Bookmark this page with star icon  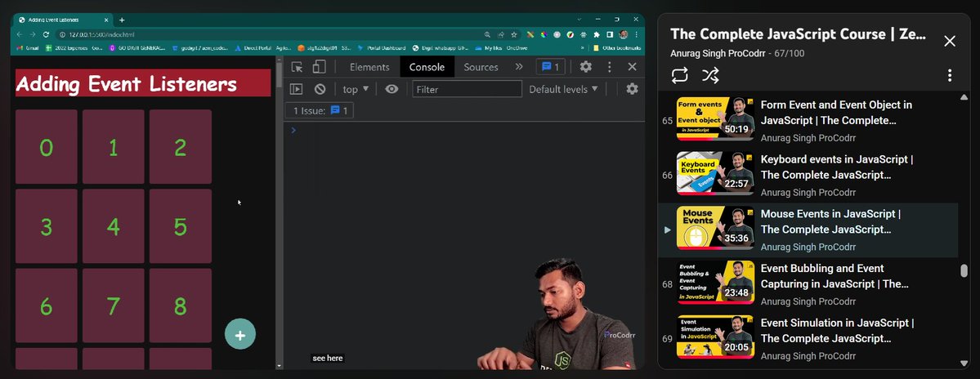pos(514,35)
